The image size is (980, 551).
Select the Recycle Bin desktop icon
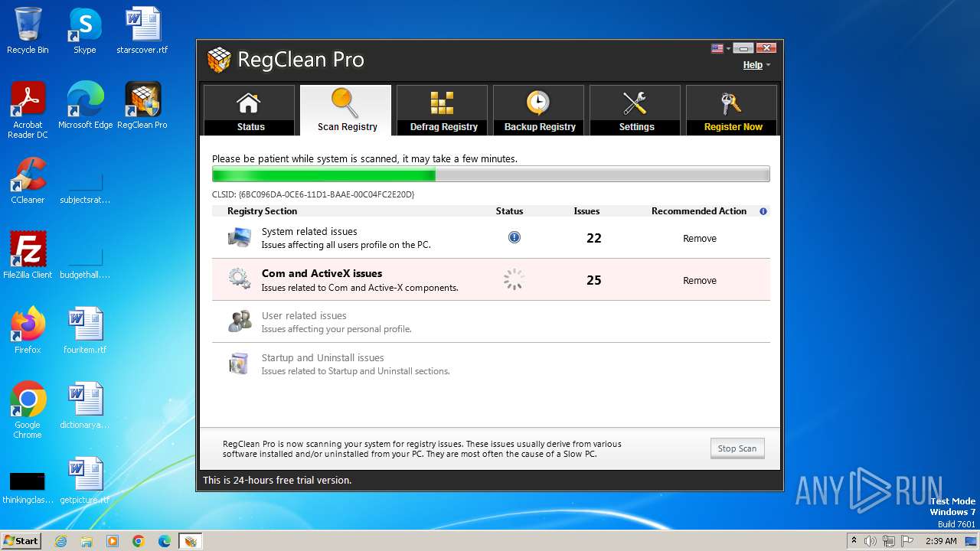(x=28, y=31)
